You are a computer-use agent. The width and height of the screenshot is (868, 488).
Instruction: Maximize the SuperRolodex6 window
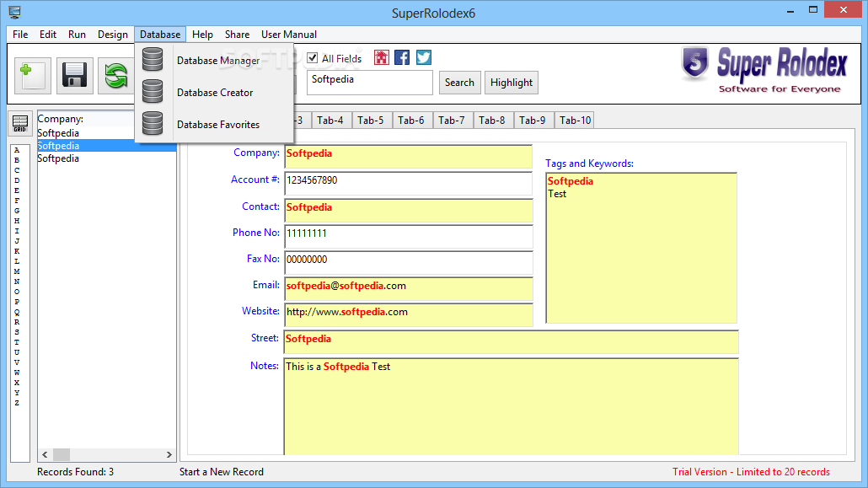(812, 10)
